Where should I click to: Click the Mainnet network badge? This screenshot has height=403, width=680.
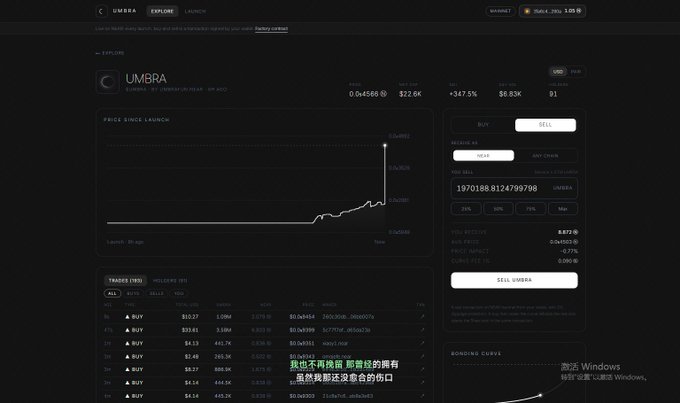[500, 11]
